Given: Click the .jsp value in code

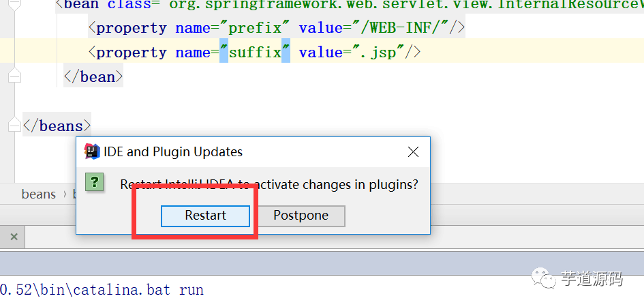Looking at the screenshot, I should [378, 53].
